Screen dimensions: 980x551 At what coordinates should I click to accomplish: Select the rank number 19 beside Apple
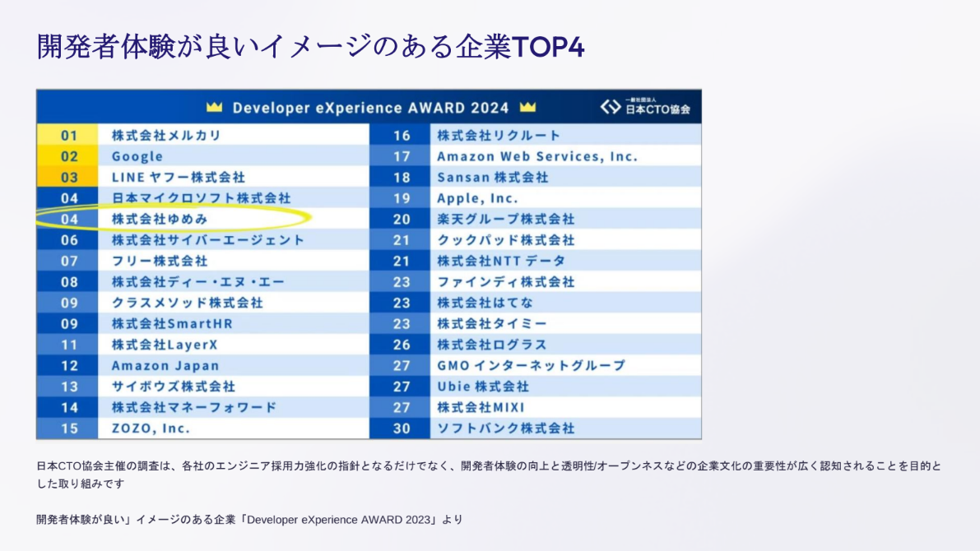pyautogui.click(x=402, y=198)
